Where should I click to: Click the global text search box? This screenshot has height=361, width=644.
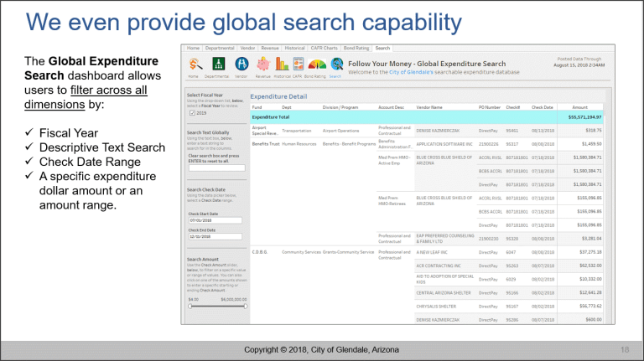pos(217,168)
